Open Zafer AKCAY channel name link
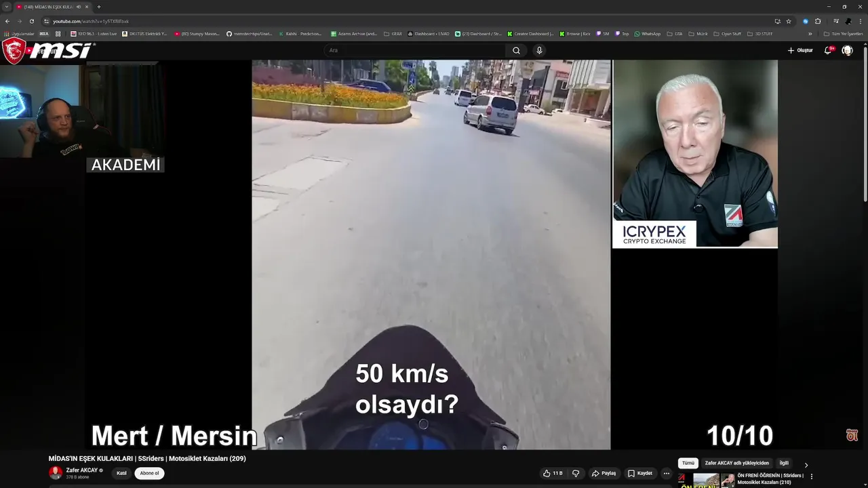This screenshot has height=488, width=868. click(81, 470)
